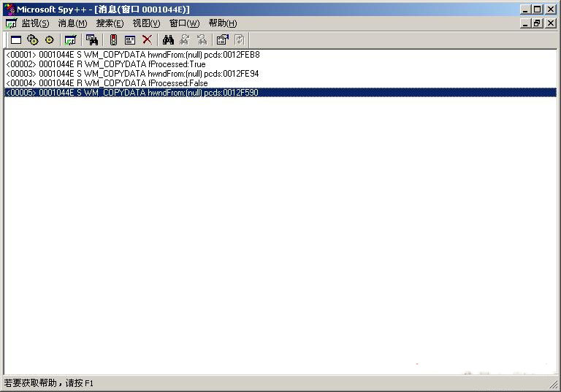Minimize the inner message document window
This screenshot has width=561, height=392.
pos(525,23)
